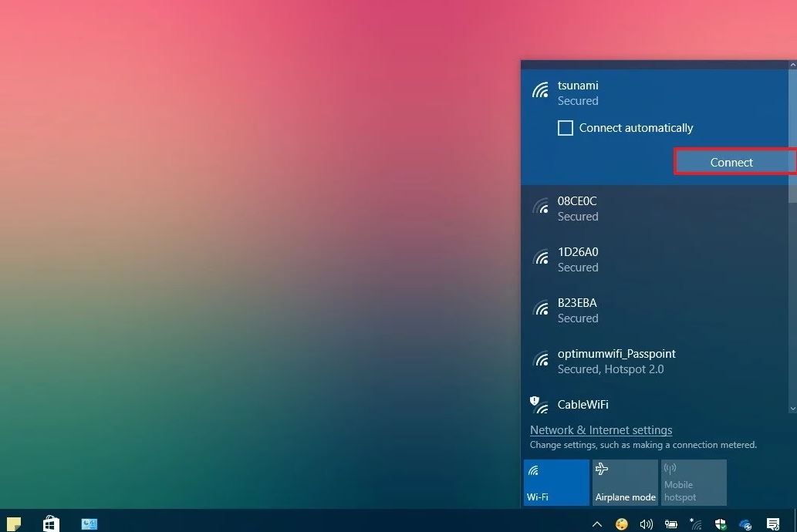Click the tsunami network name
This screenshot has height=532, width=797.
point(578,86)
